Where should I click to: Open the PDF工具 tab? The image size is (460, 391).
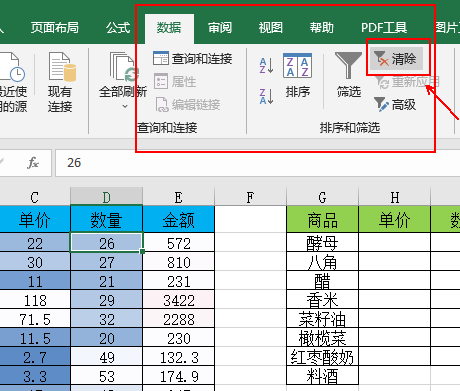click(x=384, y=28)
